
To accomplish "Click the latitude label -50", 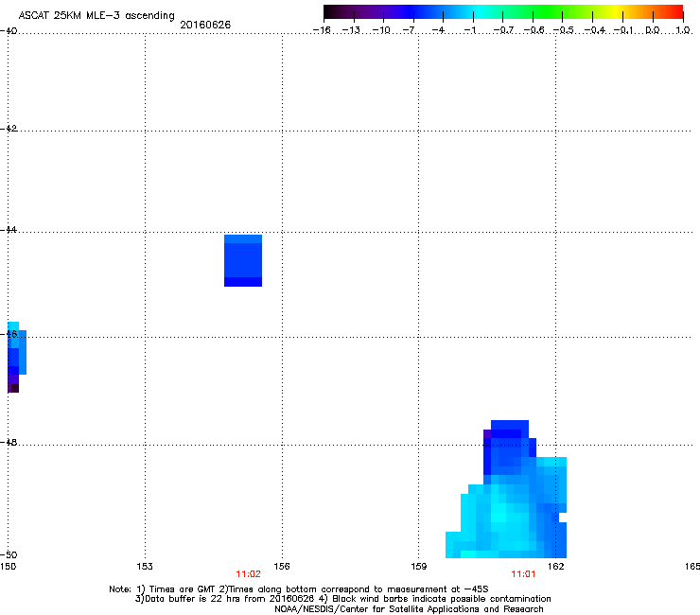I will pyautogui.click(x=9, y=554).
